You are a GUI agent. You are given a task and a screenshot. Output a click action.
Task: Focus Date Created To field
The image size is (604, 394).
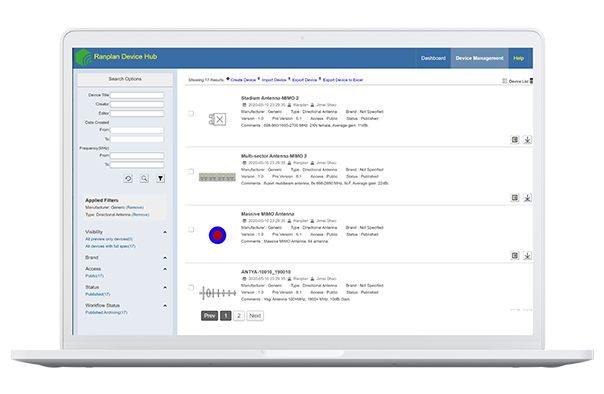coord(137,139)
